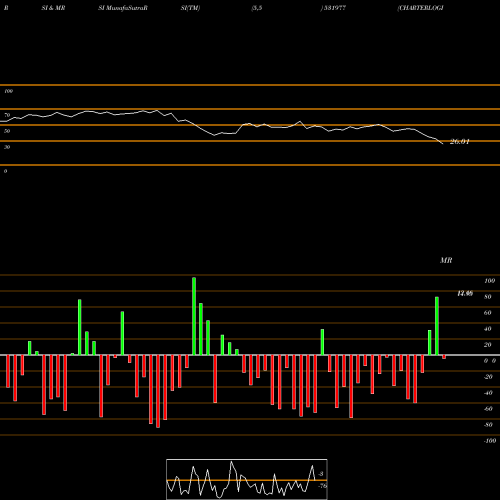This screenshot has height=500, width=500.
Task: Click the 100 label on RSI axis
Action: pyautogui.click(x=8, y=91)
